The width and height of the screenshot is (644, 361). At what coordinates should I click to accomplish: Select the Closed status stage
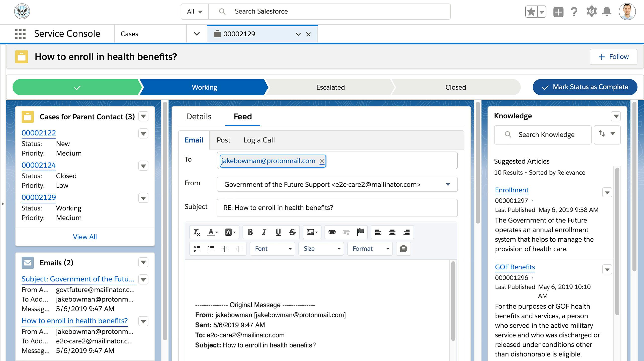[x=456, y=87]
